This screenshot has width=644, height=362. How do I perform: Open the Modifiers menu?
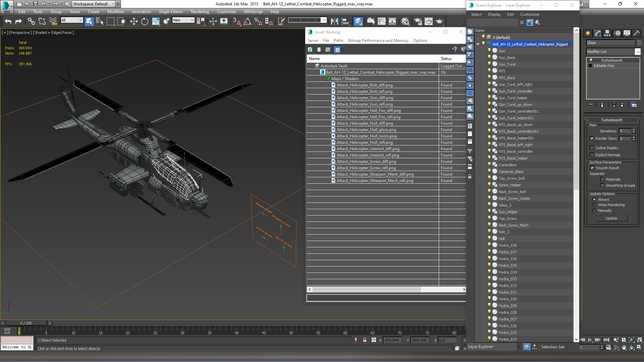pyautogui.click(x=115, y=12)
